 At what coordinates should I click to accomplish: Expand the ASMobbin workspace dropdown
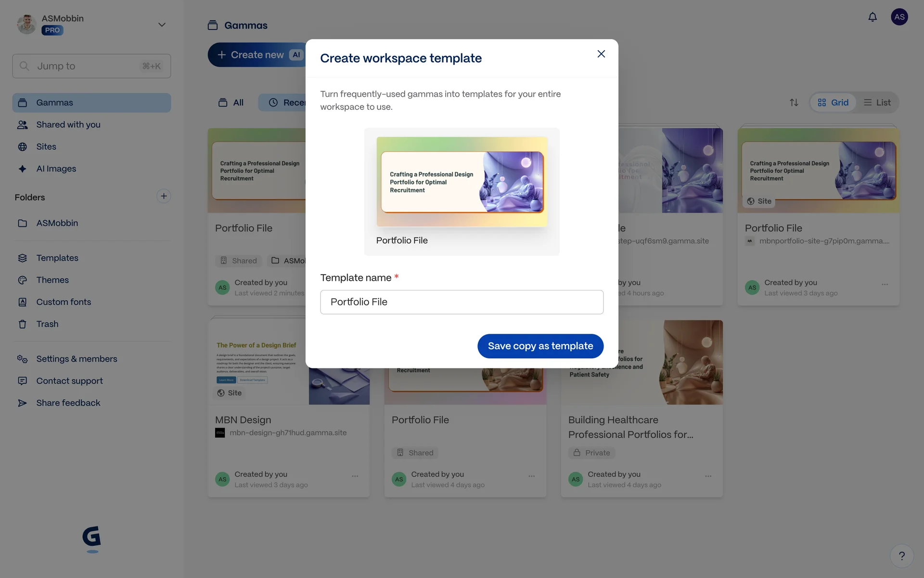(162, 25)
